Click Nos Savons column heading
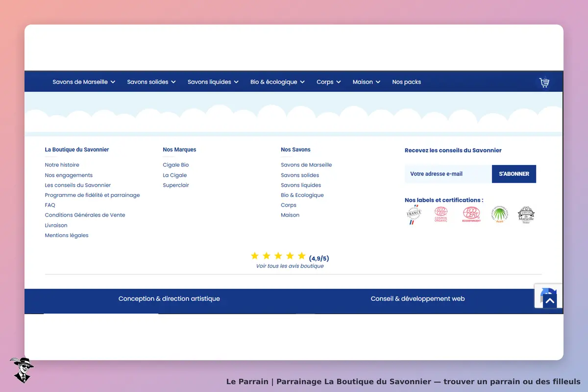Screen dimensions: 588x392 tap(295, 149)
